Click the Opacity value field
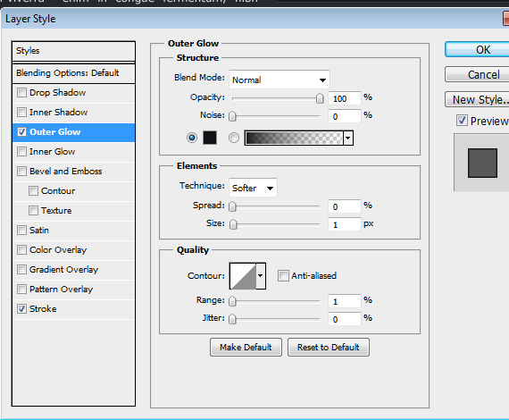The image size is (509, 420). pos(345,98)
